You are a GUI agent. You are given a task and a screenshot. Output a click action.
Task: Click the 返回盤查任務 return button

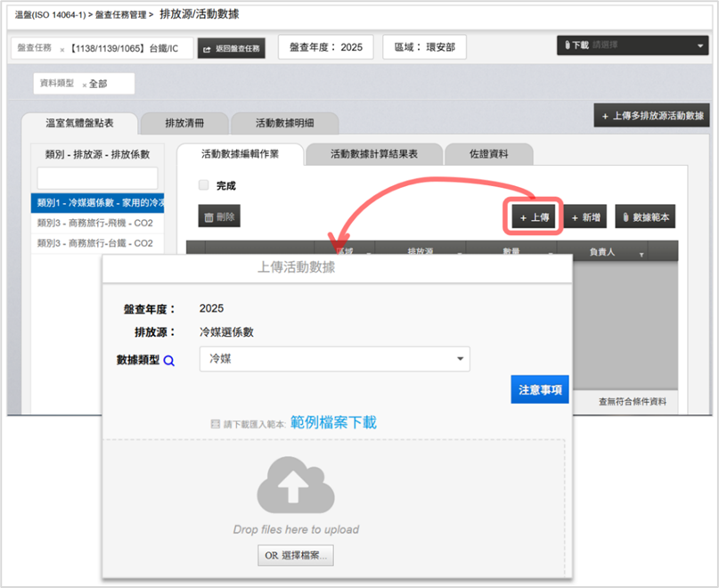point(231,48)
